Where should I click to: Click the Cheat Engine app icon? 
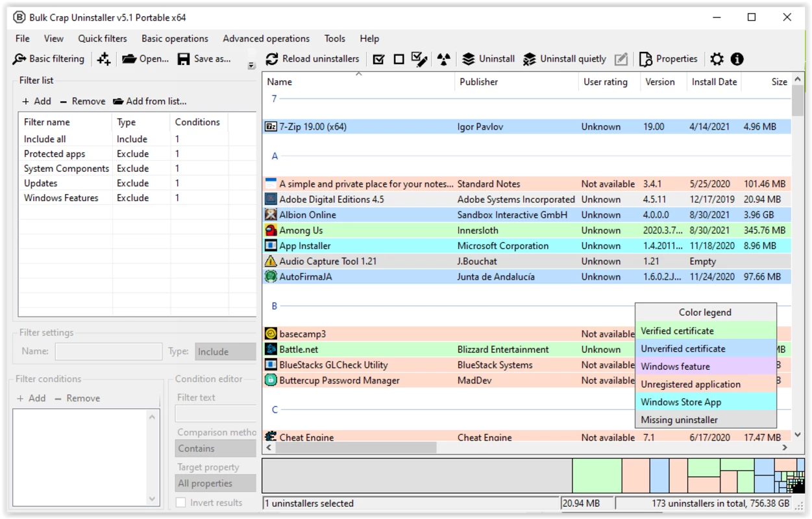[x=271, y=437]
